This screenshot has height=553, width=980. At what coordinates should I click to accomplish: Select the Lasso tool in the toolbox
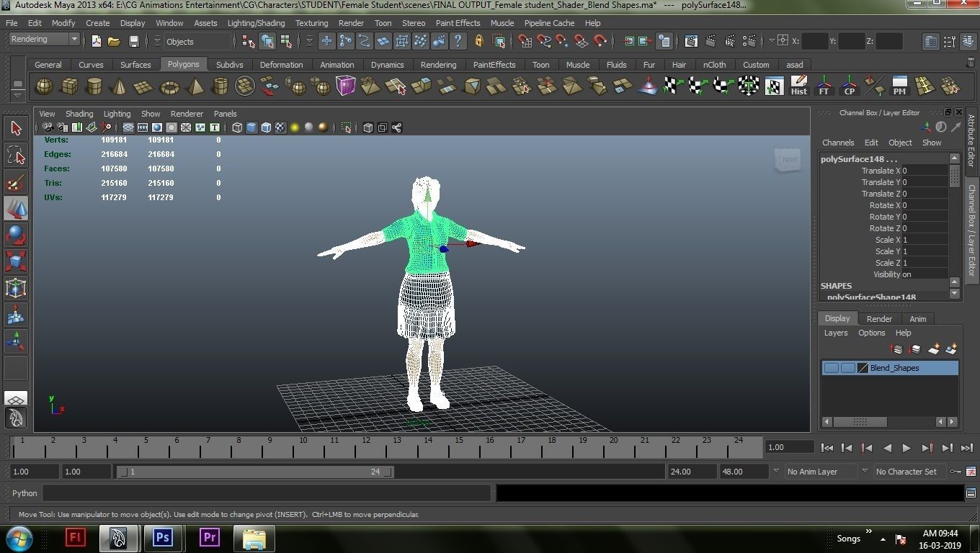[x=16, y=155]
